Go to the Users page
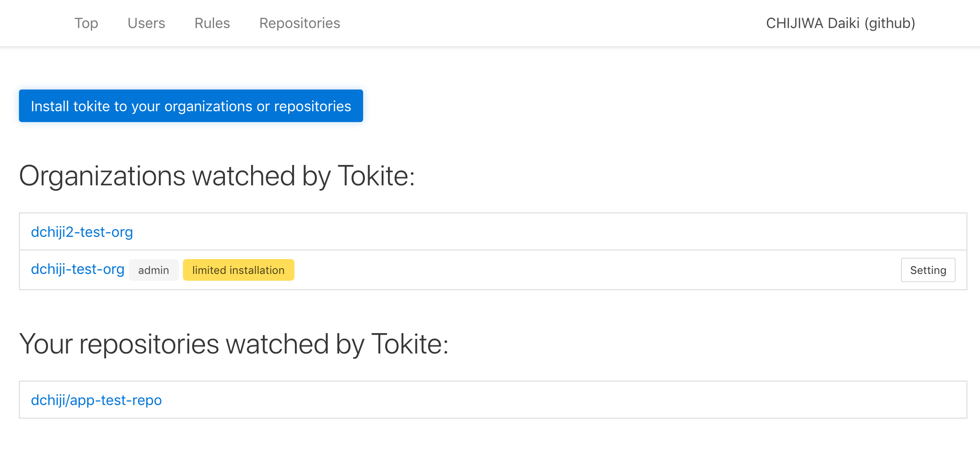Image resolution: width=980 pixels, height=462 pixels. [146, 23]
